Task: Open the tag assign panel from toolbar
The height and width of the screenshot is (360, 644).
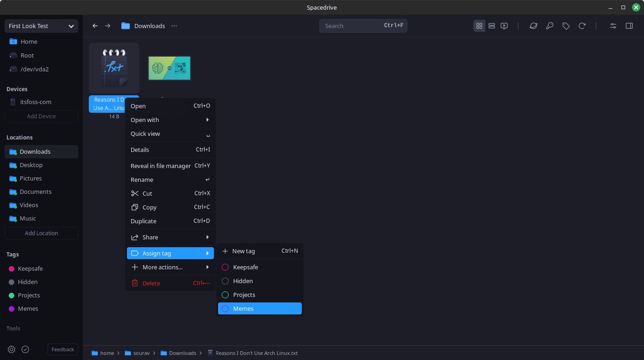Action: coord(566,26)
